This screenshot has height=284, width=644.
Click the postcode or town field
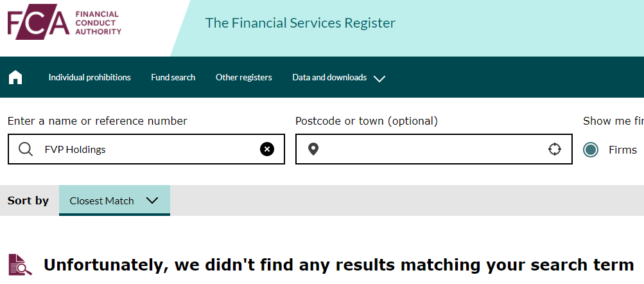pos(433,149)
